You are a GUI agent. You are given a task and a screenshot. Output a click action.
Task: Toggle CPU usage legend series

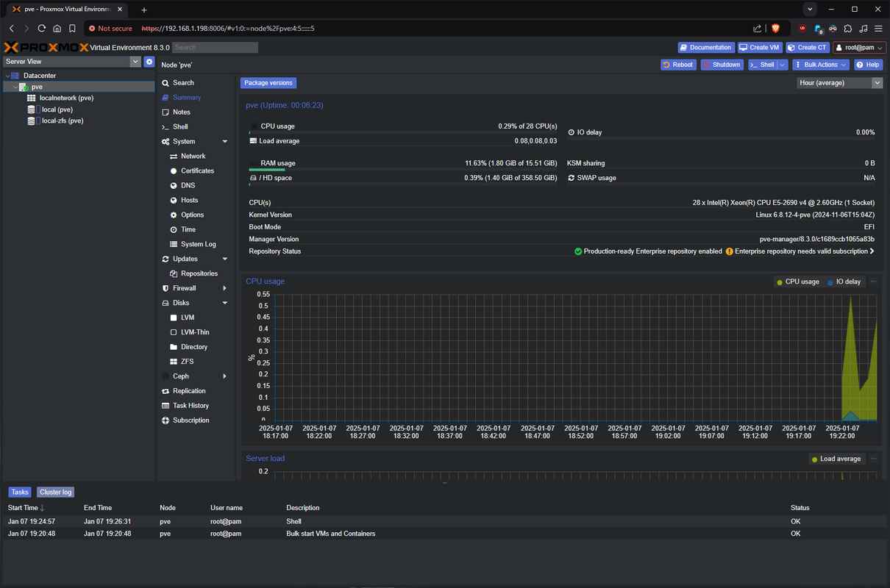(798, 282)
